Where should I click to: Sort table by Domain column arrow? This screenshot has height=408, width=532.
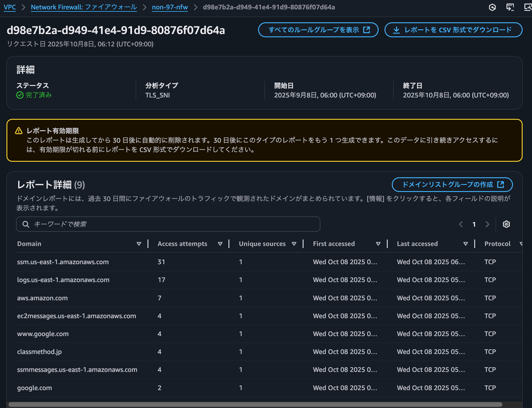point(139,244)
